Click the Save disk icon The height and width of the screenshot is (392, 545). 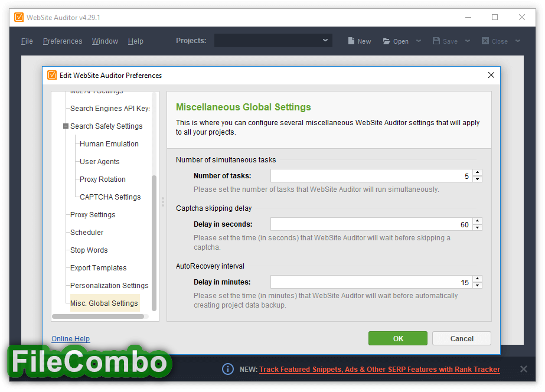(436, 41)
